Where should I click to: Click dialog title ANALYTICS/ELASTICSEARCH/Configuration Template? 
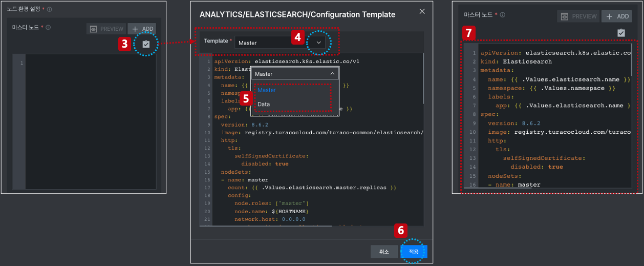coord(297,14)
